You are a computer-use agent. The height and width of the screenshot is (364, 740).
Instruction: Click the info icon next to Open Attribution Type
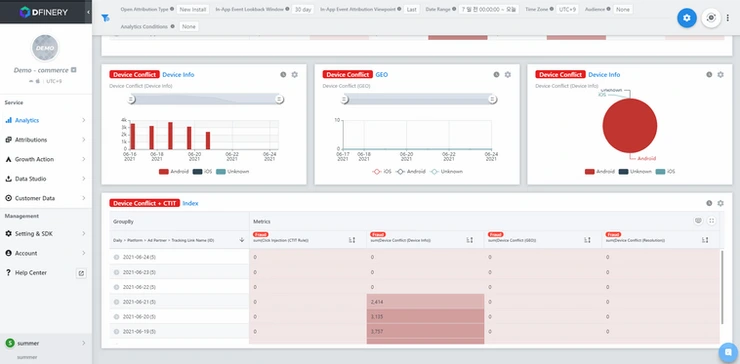click(172, 9)
